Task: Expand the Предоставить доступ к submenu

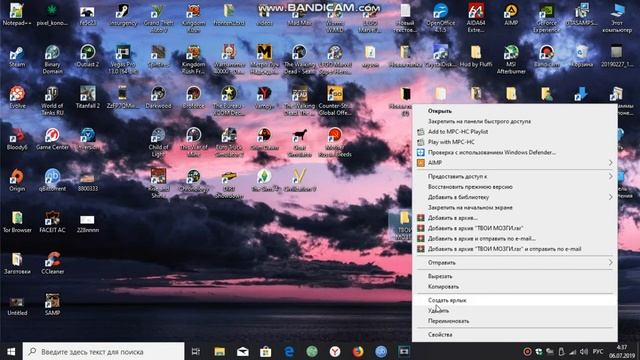Action: (514, 176)
